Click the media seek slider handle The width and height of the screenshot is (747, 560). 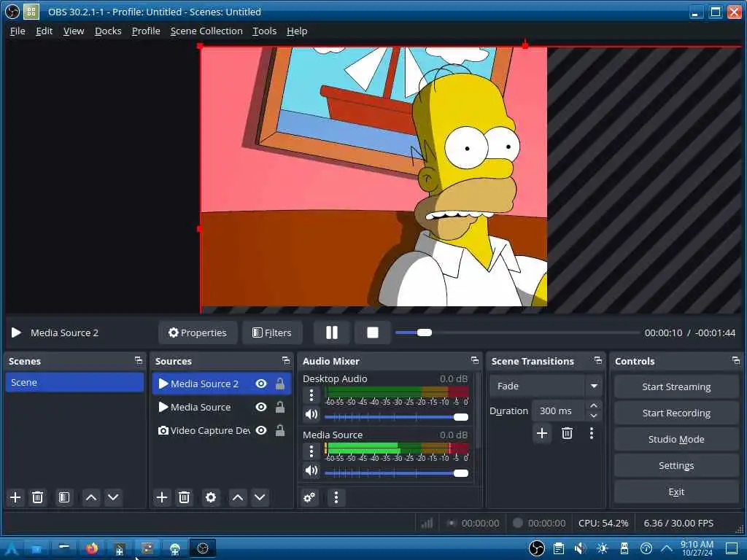click(424, 332)
